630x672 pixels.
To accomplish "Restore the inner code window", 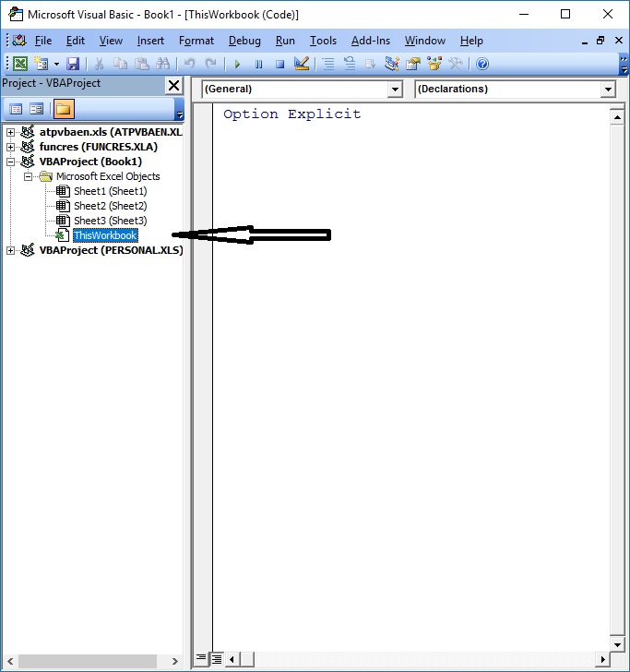I will point(600,41).
